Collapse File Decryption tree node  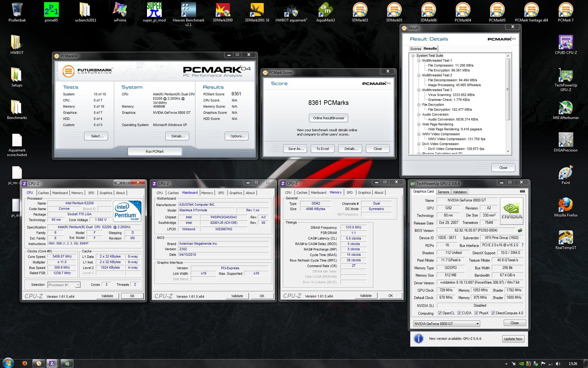(419, 105)
